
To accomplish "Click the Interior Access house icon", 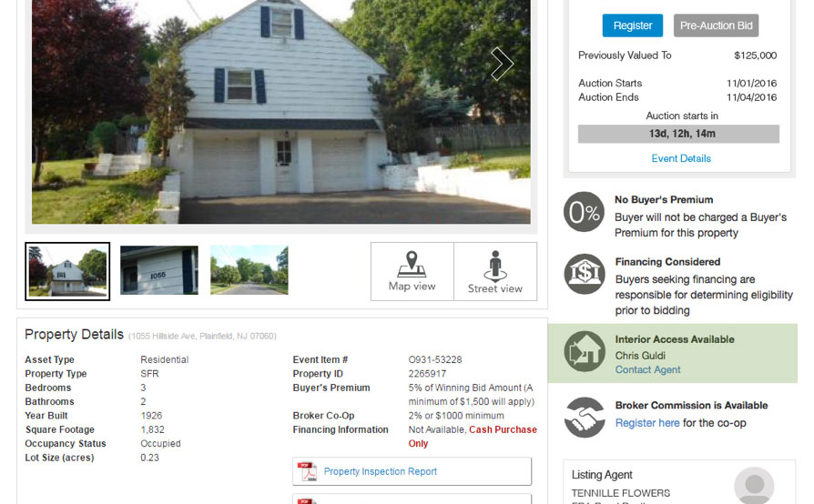I will [x=584, y=351].
